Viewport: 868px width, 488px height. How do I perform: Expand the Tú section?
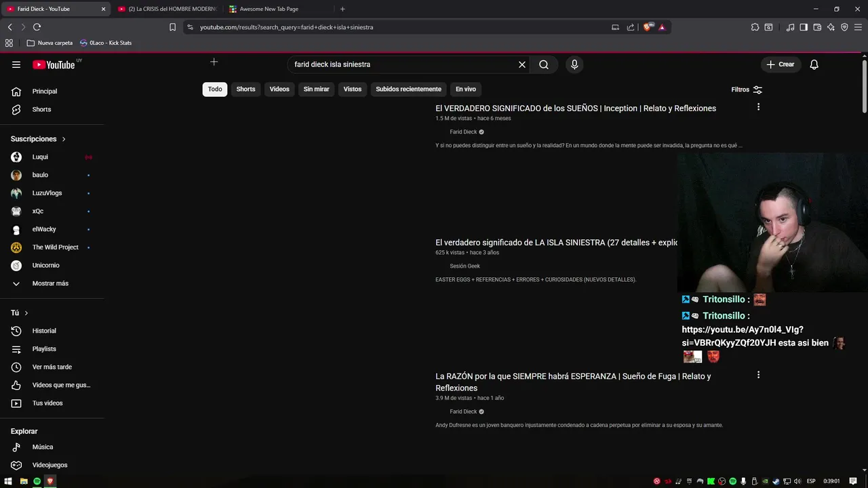pyautogui.click(x=20, y=313)
